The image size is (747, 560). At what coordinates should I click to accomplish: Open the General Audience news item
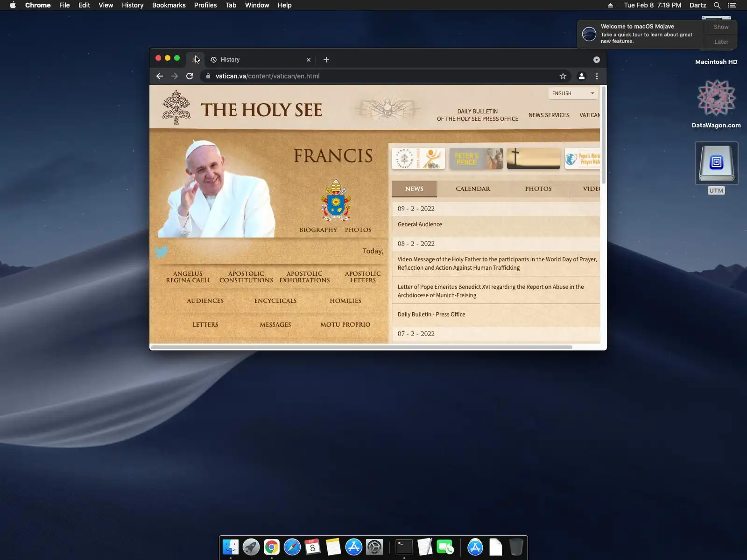tap(420, 224)
